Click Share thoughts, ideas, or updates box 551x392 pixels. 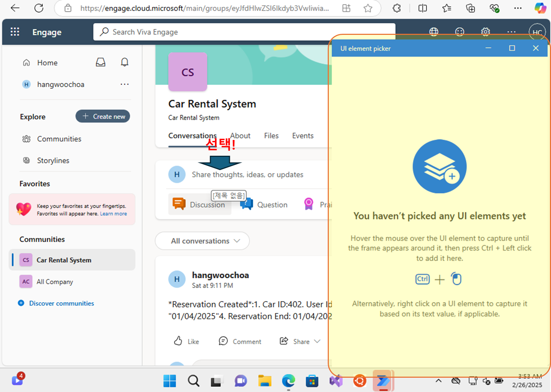tap(248, 175)
